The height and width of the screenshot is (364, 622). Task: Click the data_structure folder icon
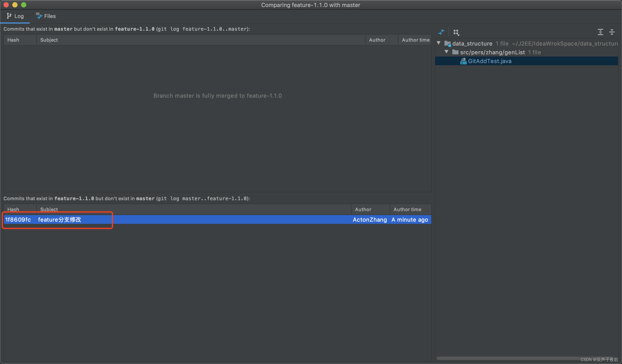tap(448, 44)
